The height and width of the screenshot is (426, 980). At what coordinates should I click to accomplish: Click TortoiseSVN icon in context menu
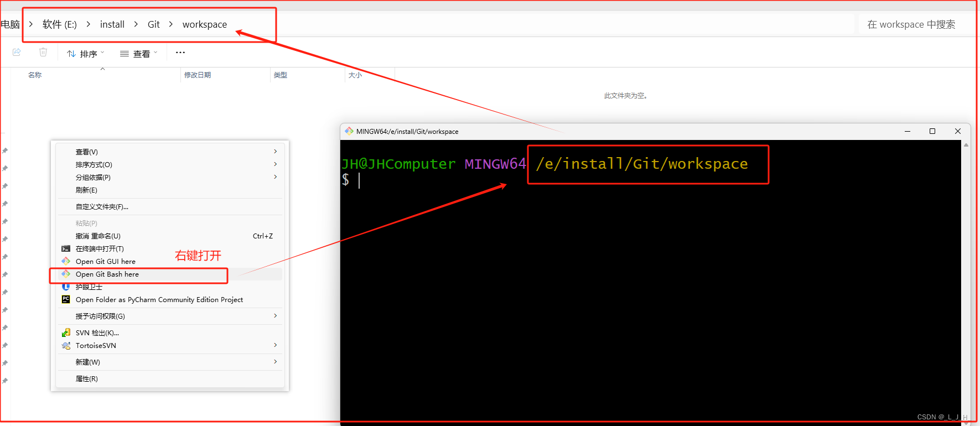pyautogui.click(x=66, y=345)
